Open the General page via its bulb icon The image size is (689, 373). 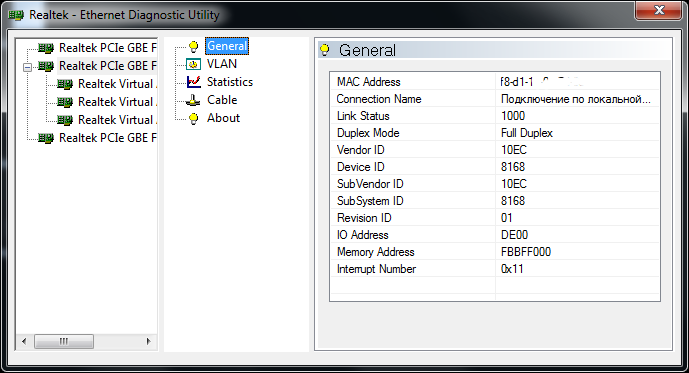coord(193,46)
